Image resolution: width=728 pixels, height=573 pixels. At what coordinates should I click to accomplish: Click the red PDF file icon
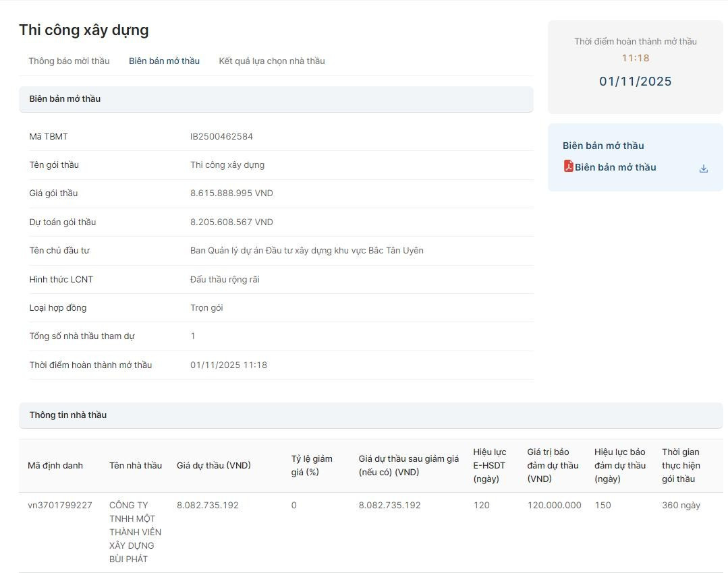click(x=568, y=167)
